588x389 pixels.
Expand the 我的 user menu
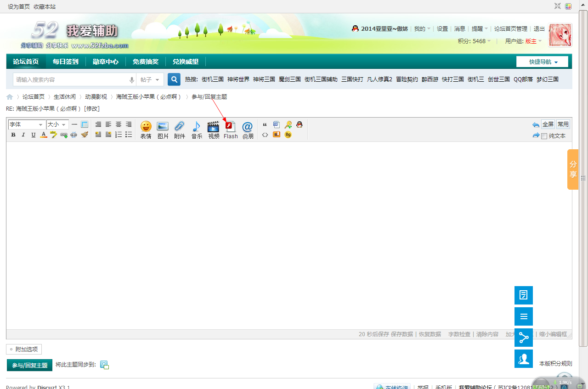422,28
